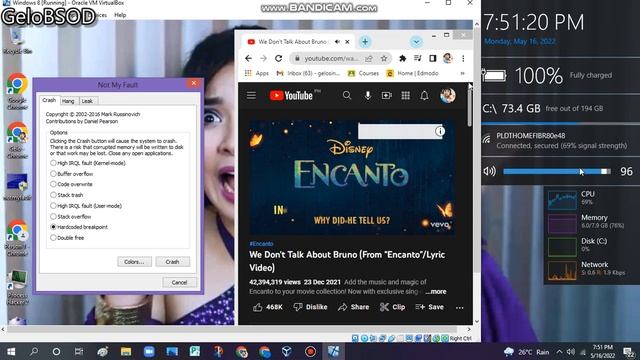
Task: Open File Explorer from taskbar
Action: click(126, 351)
